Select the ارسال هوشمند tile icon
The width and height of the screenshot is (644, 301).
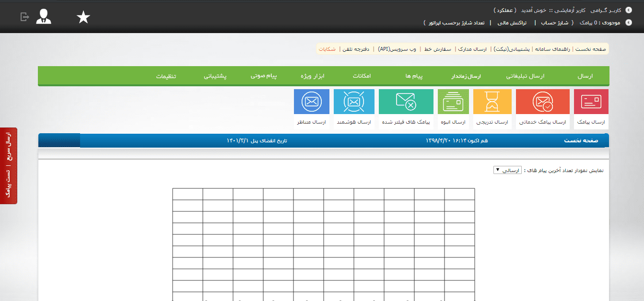coord(354,102)
